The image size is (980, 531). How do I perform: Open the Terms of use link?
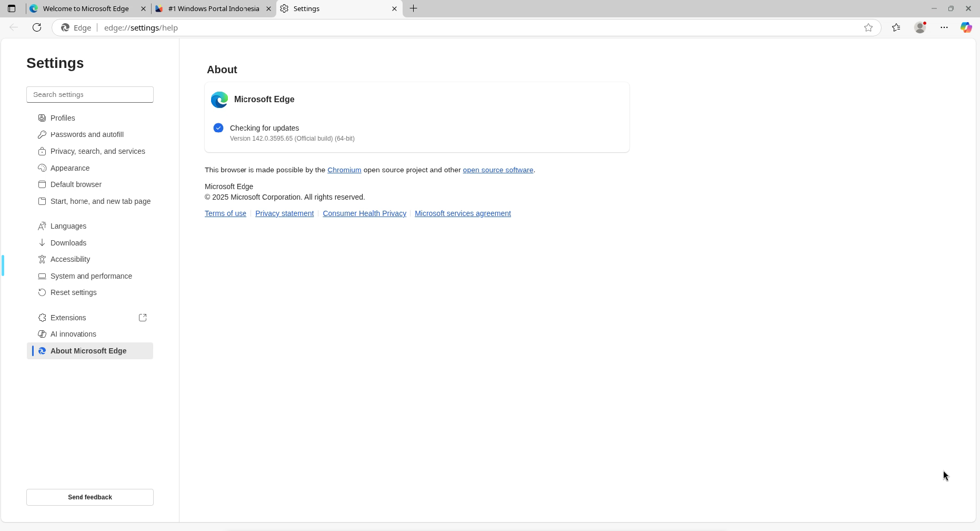(x=225, y=213)
